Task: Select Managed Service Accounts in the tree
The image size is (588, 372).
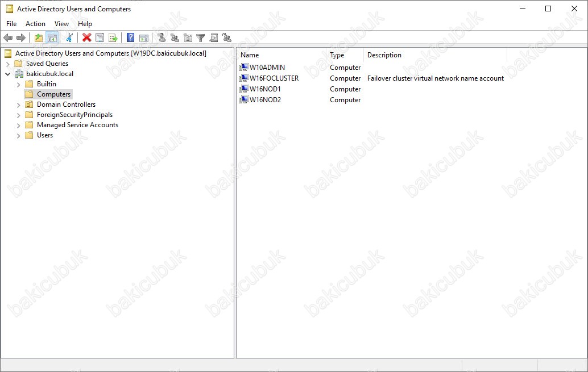Action: pos(77,125)
